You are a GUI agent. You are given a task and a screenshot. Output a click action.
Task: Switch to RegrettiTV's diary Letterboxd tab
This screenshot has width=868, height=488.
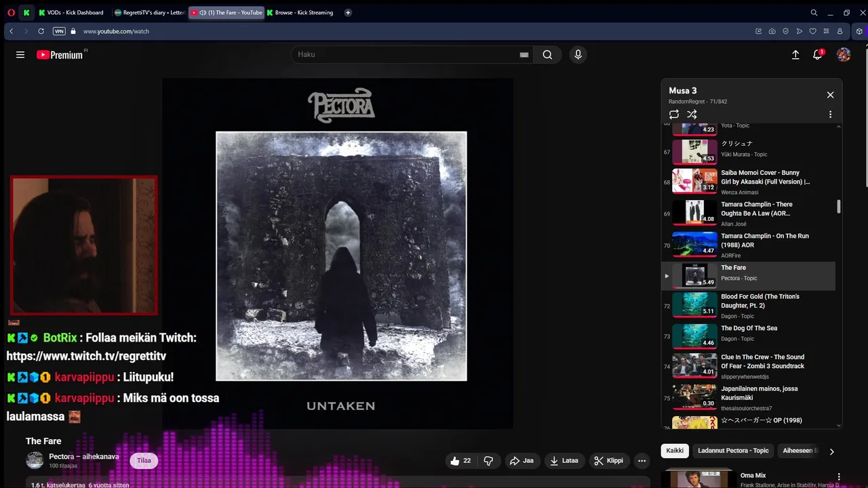(150, 12)
